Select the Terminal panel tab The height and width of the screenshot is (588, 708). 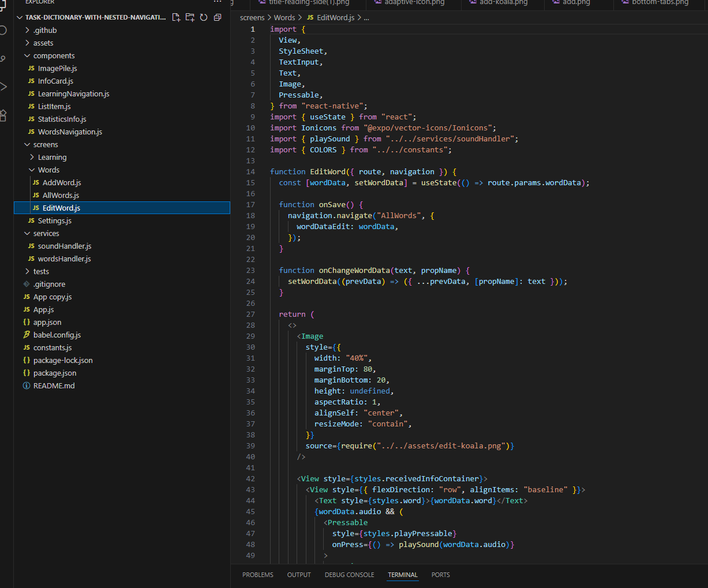tap(403, 575)
